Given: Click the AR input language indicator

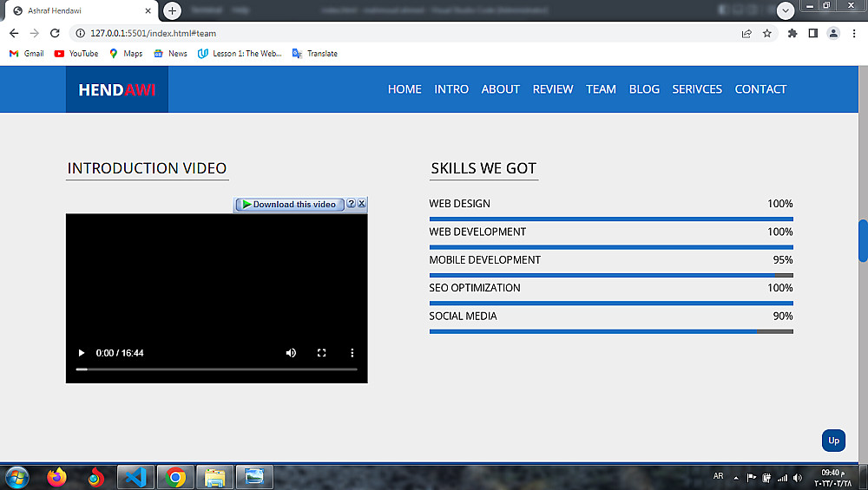Looking at the screenshot, I should [x=718, y=476].
